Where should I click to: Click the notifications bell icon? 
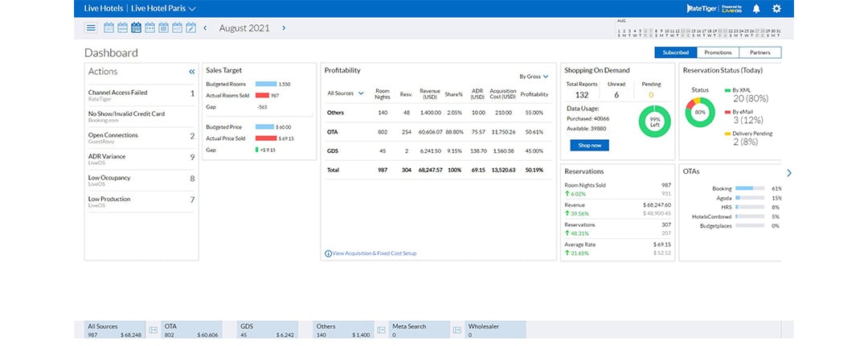point(756,9)
